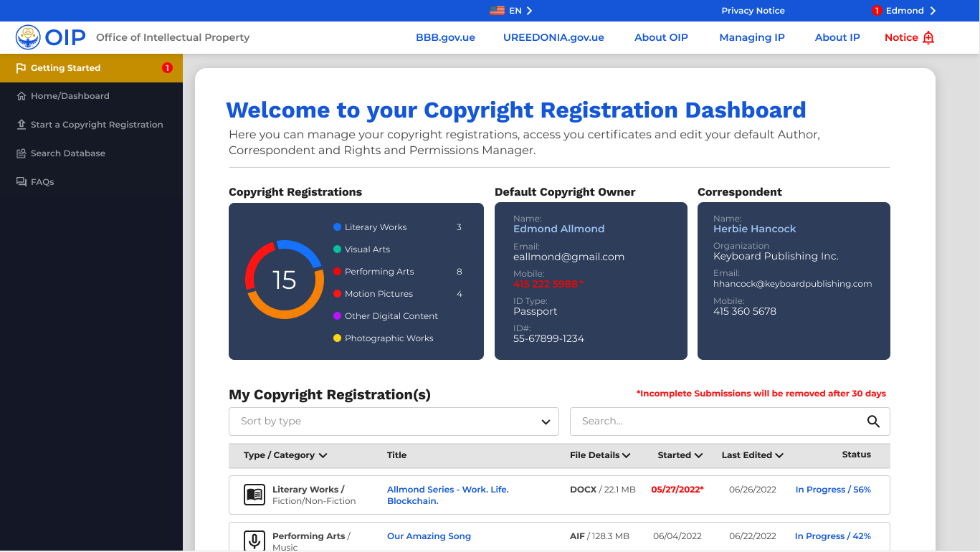
Task: Click the purple Other Digital Content dot
Action: (337, 316)
